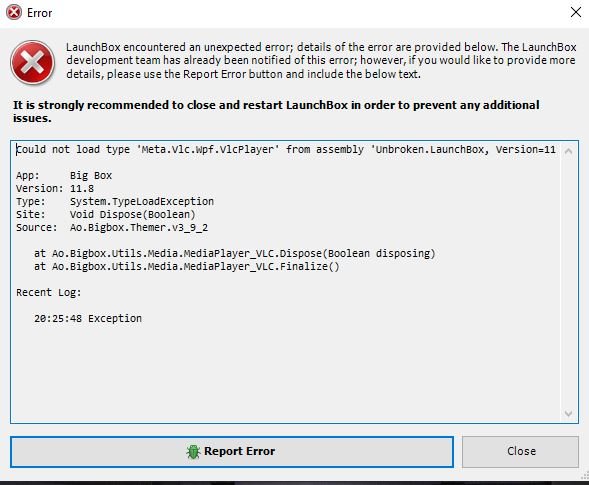The height and width of the screenshot is (485, 589).
Task: Click the small red error icon in title bar
Action: coord(14,12)
